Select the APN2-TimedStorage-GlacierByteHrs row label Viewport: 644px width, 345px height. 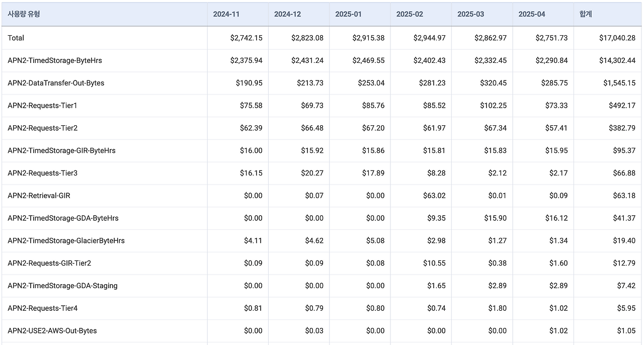[66, 240]
